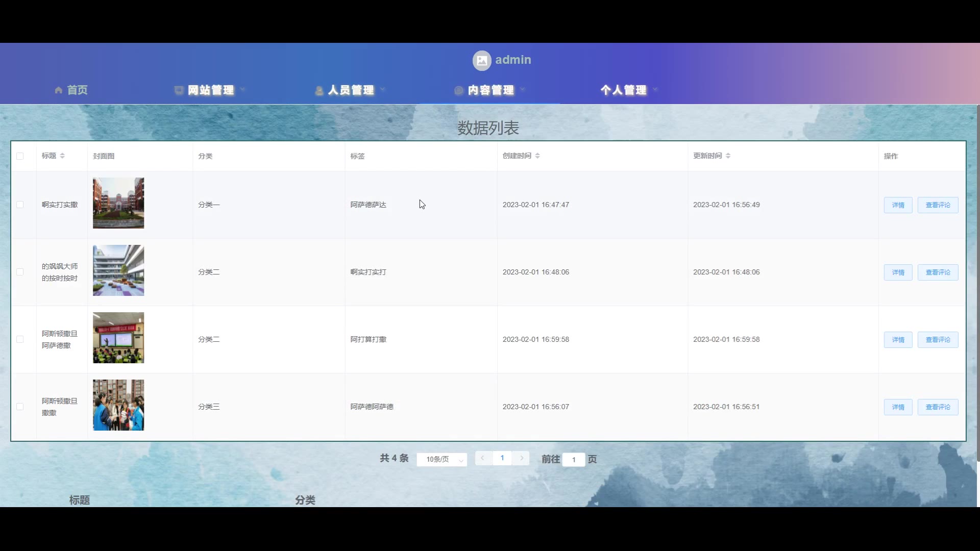Expand the 网站管理 menu chevron
The image size is (980, 551).
242,90
